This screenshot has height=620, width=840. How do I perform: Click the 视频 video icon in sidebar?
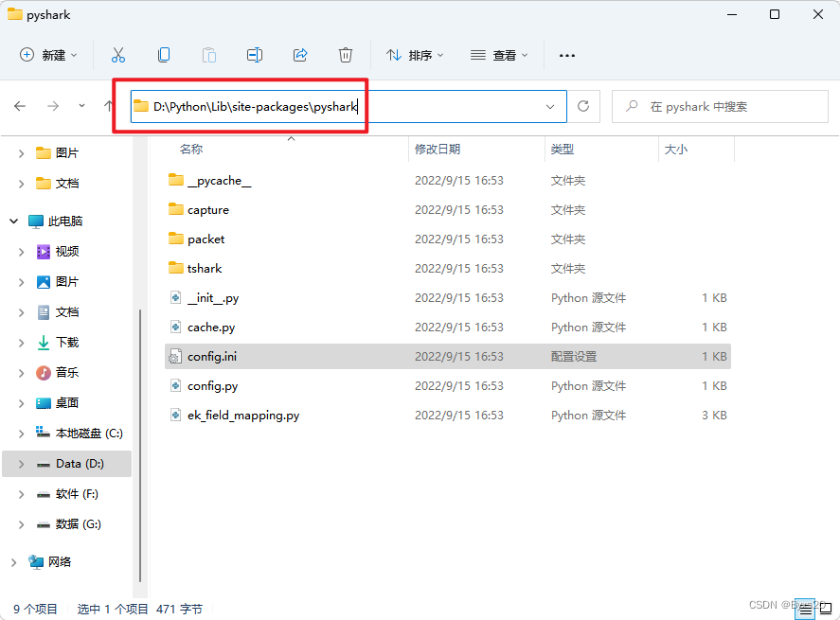click(x=44, y=252)
